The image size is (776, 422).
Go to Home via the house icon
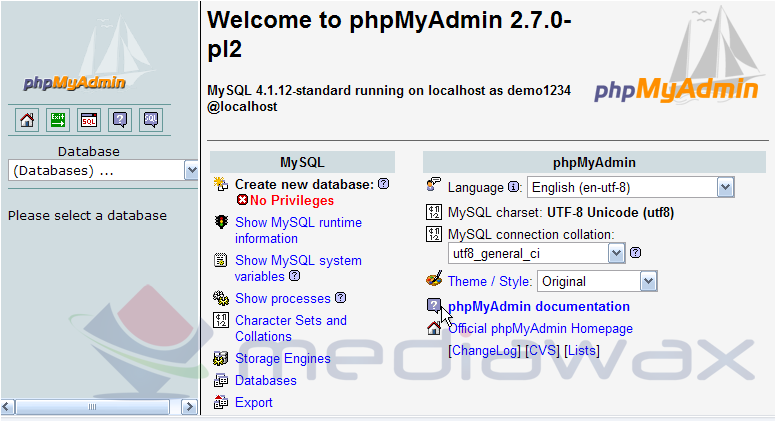[x=27, y=120]
